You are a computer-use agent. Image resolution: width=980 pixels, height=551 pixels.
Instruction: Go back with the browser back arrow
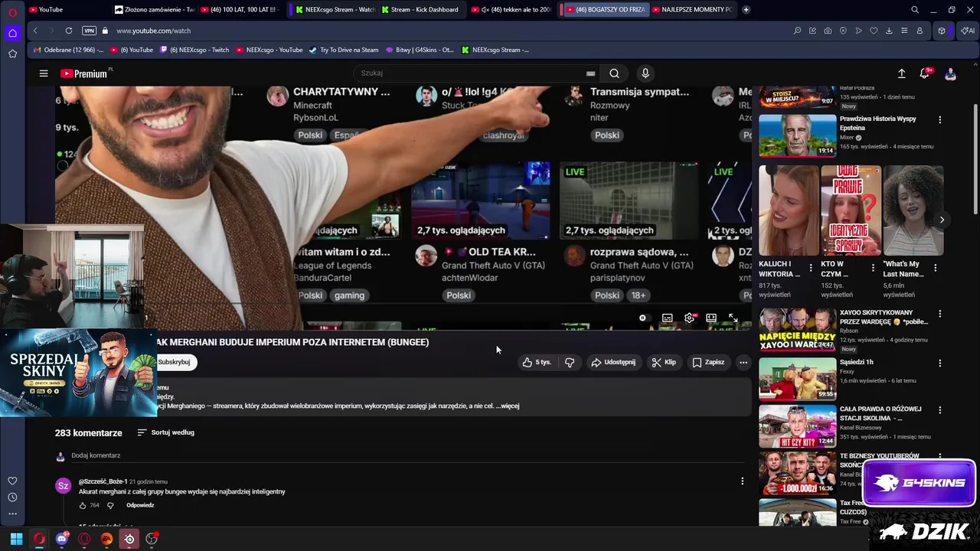(35, 31)
